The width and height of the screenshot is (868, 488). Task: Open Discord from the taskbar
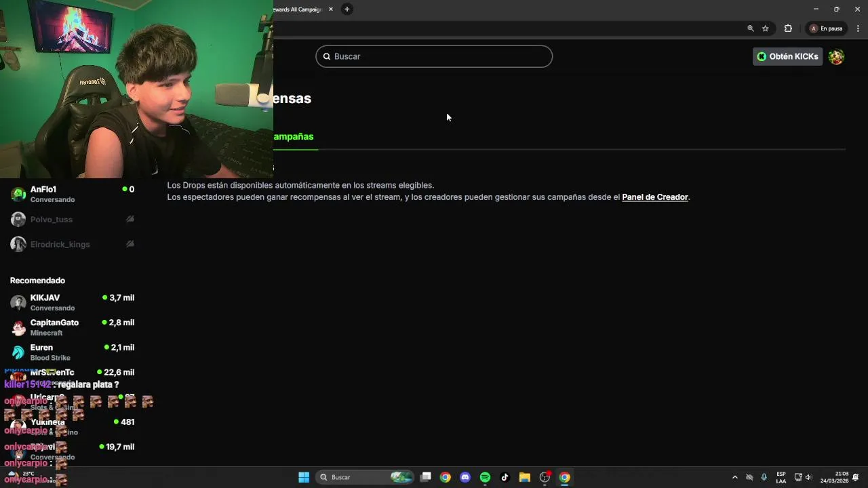pos(465,477)
